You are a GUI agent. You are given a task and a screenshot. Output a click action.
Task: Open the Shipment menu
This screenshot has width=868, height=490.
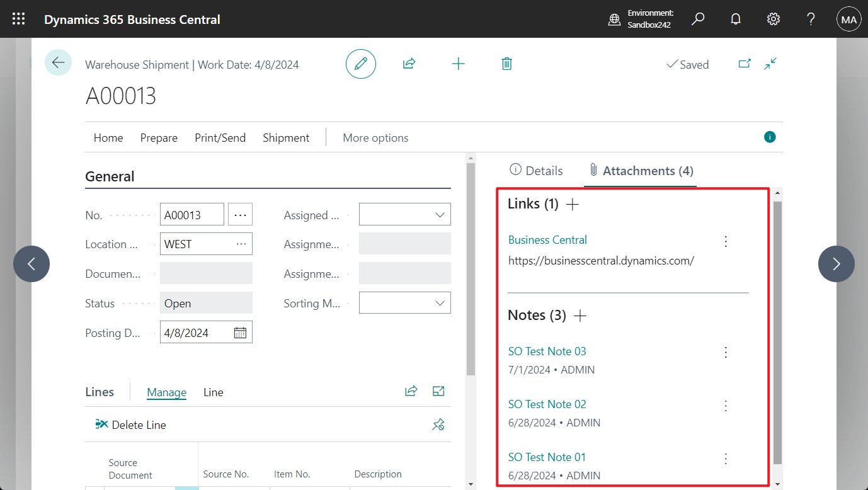[286, 137]
